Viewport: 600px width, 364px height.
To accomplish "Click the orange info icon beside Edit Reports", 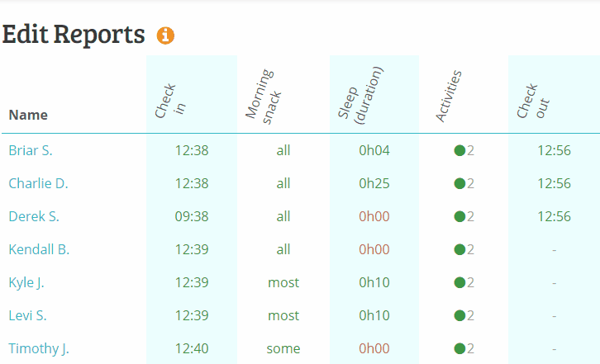I will [165, 35].
